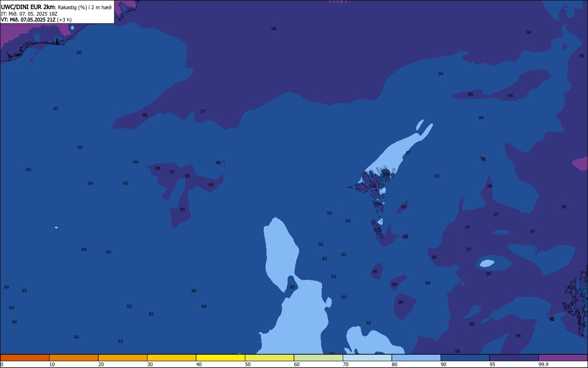Click the legend tick label '80'
Image resolution: width=588 pixels, height=368 pixels.
tap(395, 364)
